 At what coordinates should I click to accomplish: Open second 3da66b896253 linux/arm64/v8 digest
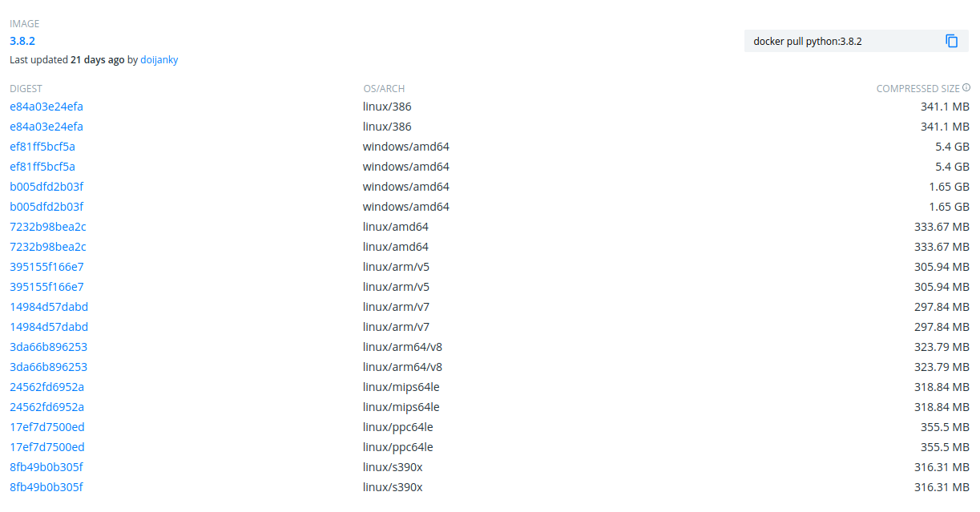[x=49, y=367]
